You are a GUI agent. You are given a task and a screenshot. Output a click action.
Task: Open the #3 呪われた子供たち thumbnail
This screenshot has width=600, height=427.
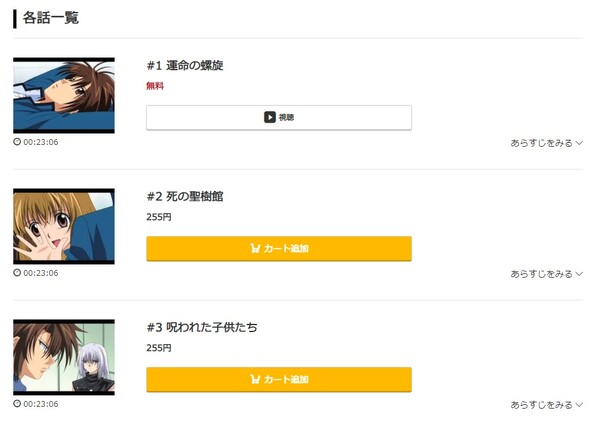click(64, 357)
